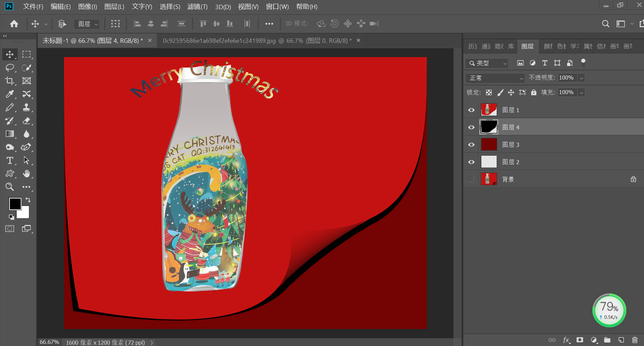Activate the Crop tool

10,81
